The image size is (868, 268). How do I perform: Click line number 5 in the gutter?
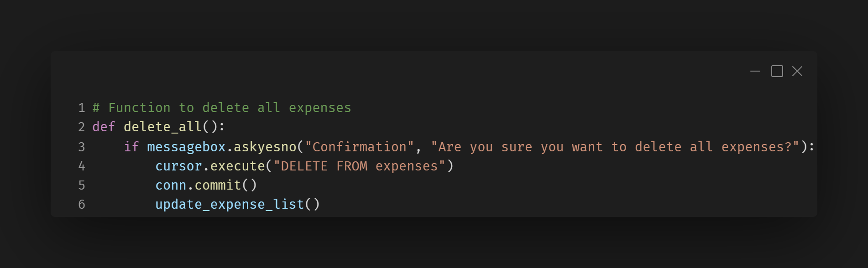(x=82, y=186)
